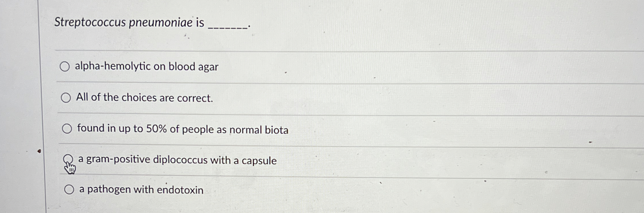Image resolution: width=644 pixels, height=213 pixels.
Task: Select the radio button for "a pathogen with endotoxin"
Action: click(69, 189)
